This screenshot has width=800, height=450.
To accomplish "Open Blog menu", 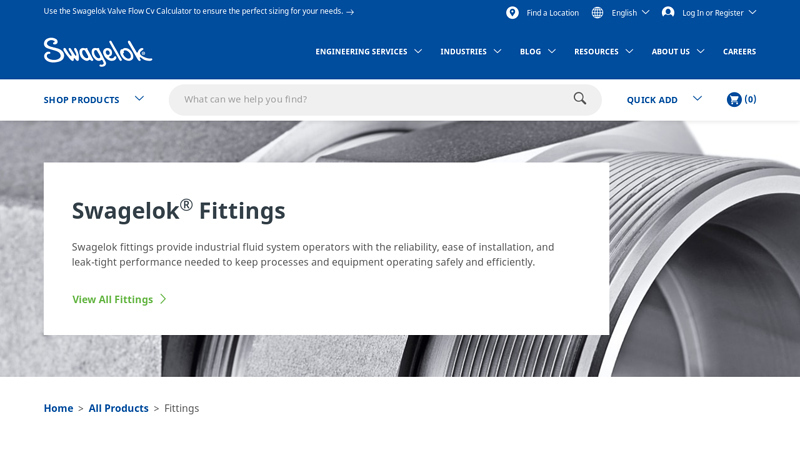I will [530, 52].
